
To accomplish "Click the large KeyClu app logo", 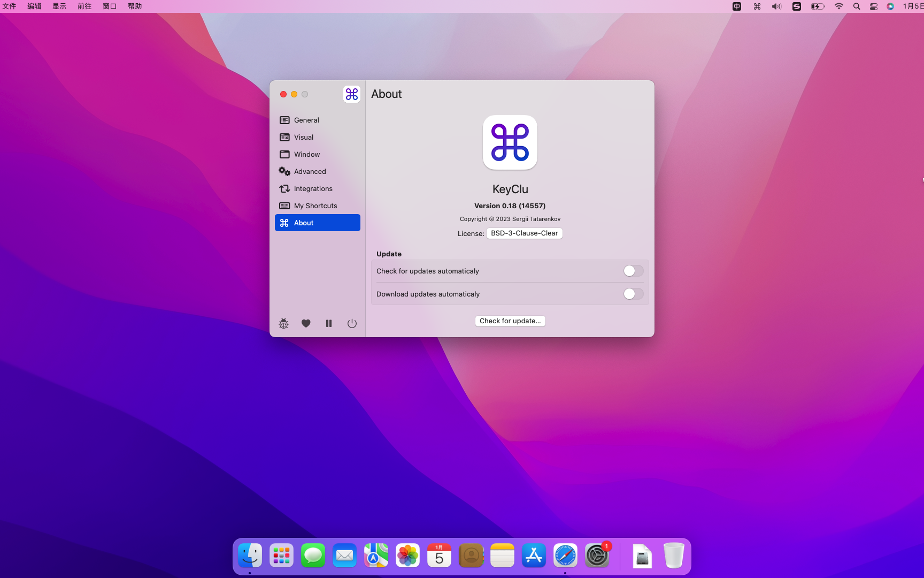I will click(x=510, y=142).
